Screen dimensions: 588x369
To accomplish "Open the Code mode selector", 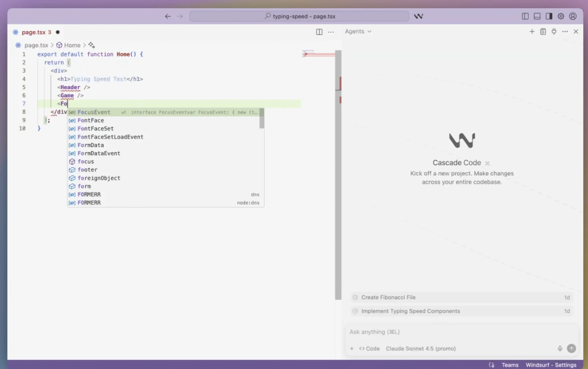I will click(370, 348).
